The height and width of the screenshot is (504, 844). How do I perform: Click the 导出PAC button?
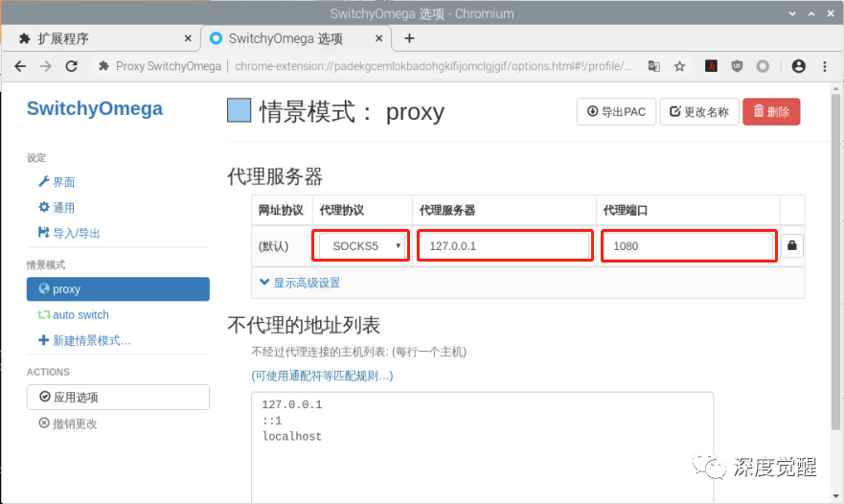(616, 111)
